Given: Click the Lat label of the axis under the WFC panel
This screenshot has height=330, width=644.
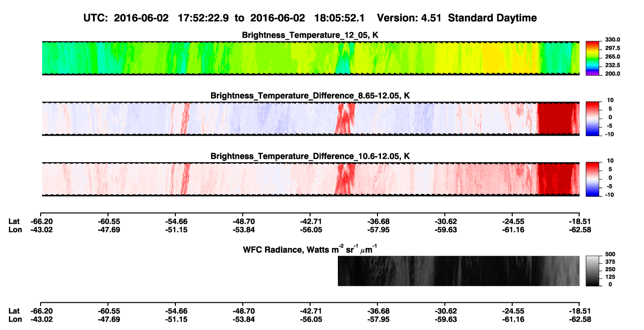Looking at the screenshot, I should (x=14, y=311).
